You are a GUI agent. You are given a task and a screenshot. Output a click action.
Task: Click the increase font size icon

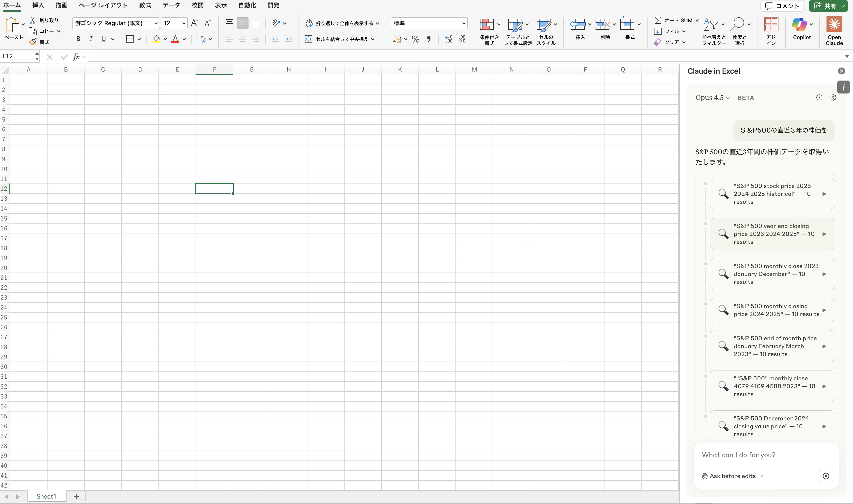194,23
